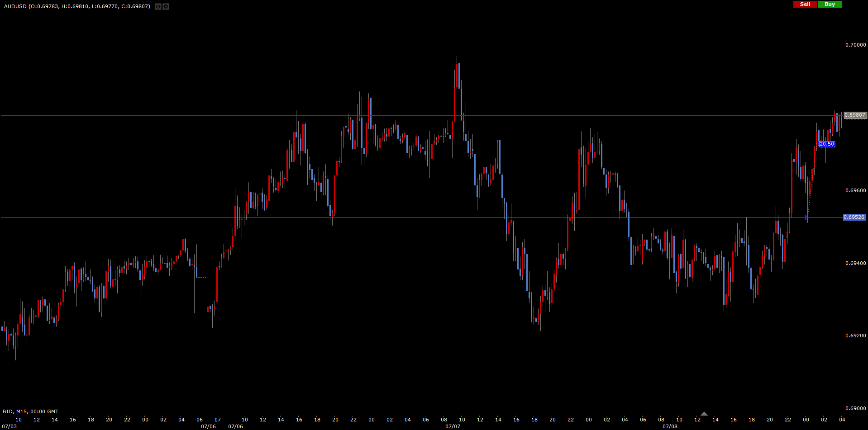Click the 0.69200 price axis label

[855, 335]
